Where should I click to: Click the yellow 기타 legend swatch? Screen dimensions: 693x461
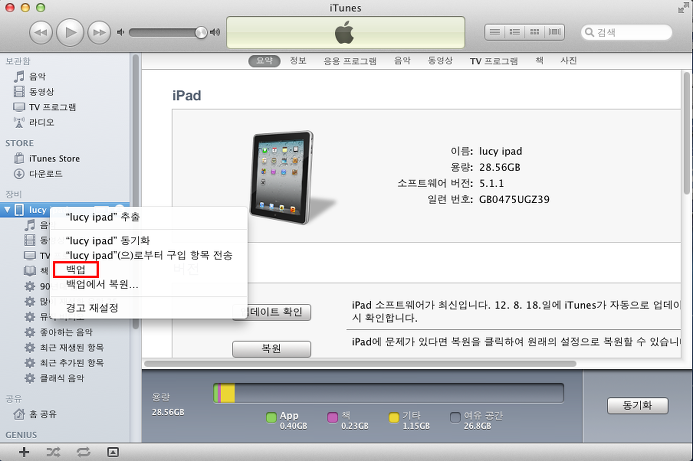tap(394, 417)
